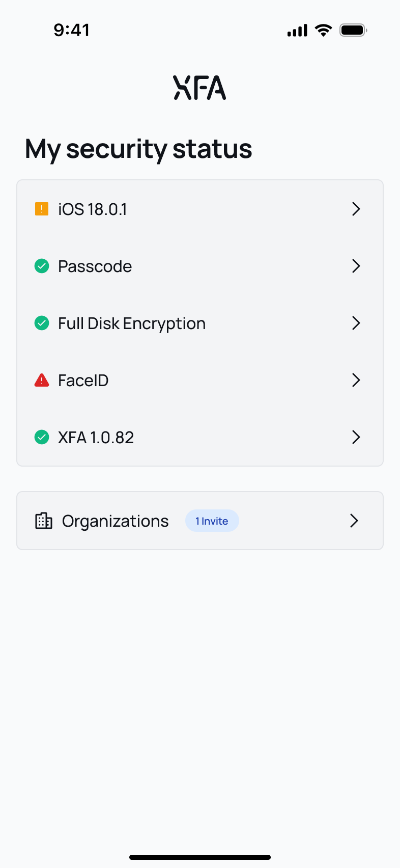Screen dimensions: 400x868
Task: Tap the home indicator bar at the bottom
Action: click(200, 857)
